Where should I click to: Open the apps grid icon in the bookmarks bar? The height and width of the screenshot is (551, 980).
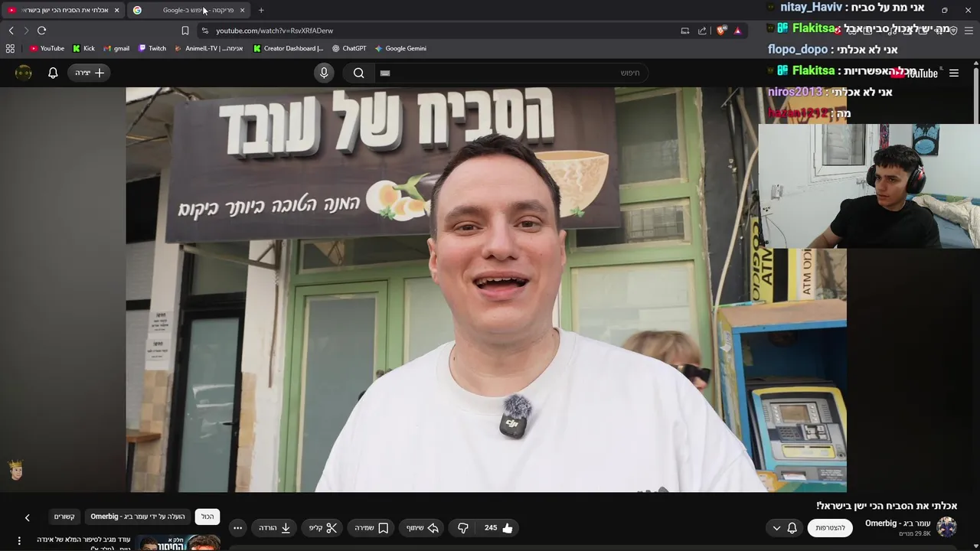tap(10, 48)
